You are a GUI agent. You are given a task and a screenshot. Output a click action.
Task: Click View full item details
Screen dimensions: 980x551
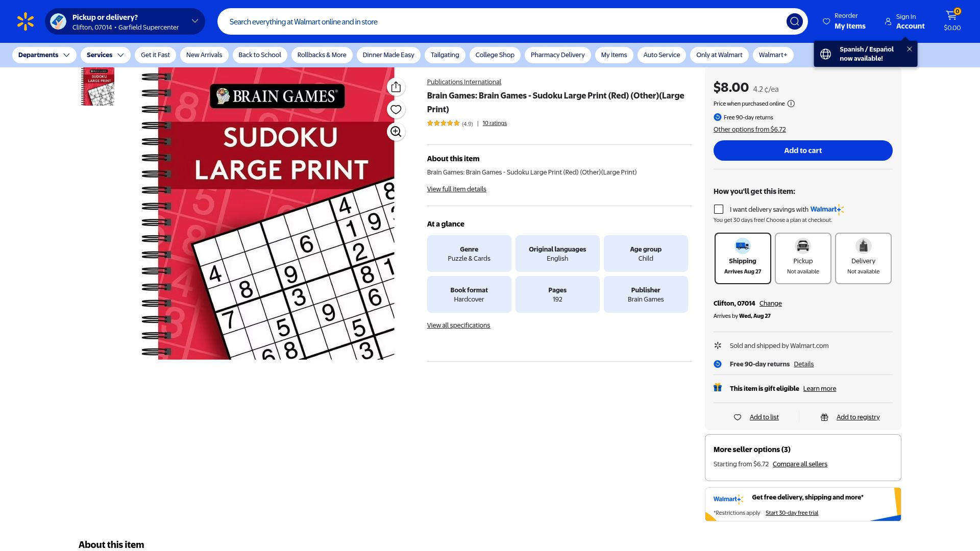pyautogui.click(x=456, y=189)
